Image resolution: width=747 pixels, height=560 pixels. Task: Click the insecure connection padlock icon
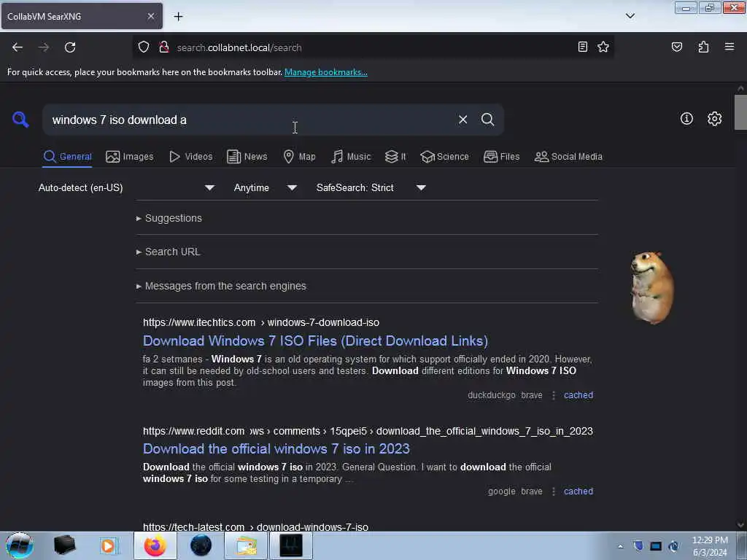pyautogui.click(x=164, y=47)
